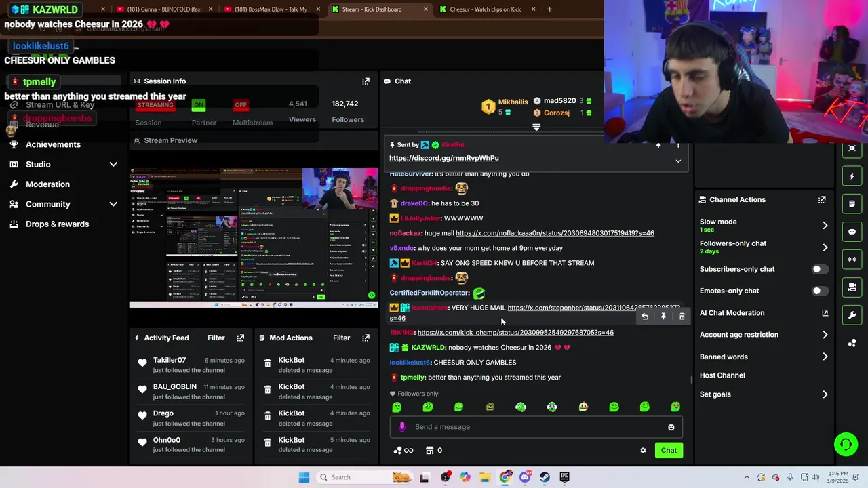The width and height of the screenshot is (868, 488).
Task: Pin the isaacishere chat message
Action: click(663, 317)
